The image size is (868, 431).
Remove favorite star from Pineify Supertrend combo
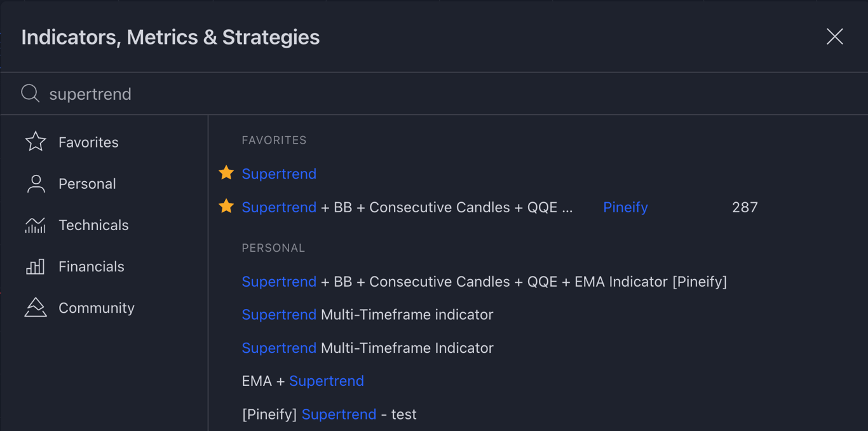pos(226,207)
